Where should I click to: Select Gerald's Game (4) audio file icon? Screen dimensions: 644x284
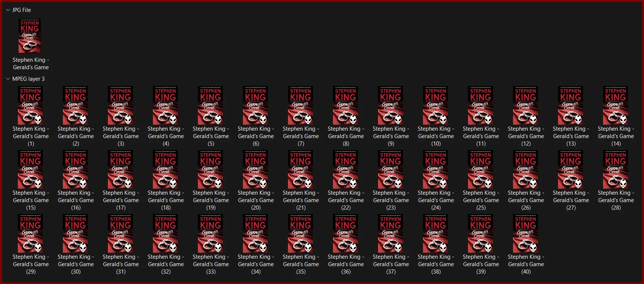tap(166, 105)
